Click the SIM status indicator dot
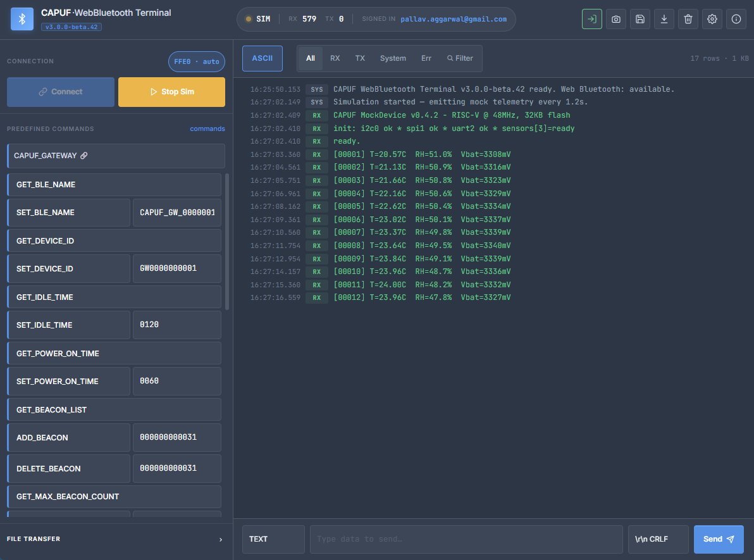754x560 pixels. tap(248, 19)
